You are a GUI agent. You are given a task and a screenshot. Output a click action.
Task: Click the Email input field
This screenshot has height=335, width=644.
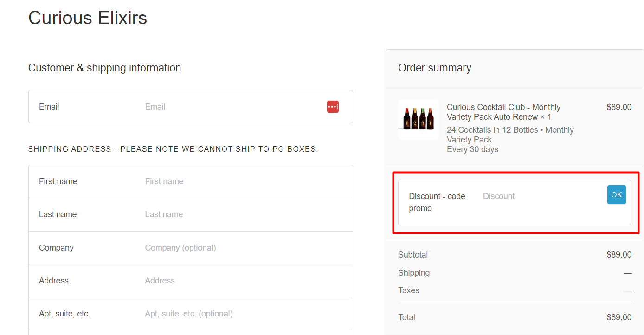pos(191,107)
